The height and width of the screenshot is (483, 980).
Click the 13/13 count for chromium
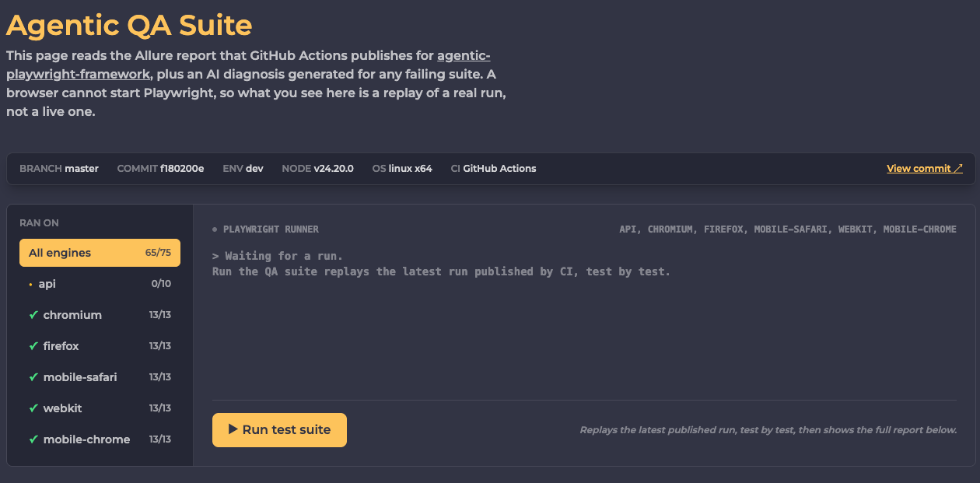point(160,315)
